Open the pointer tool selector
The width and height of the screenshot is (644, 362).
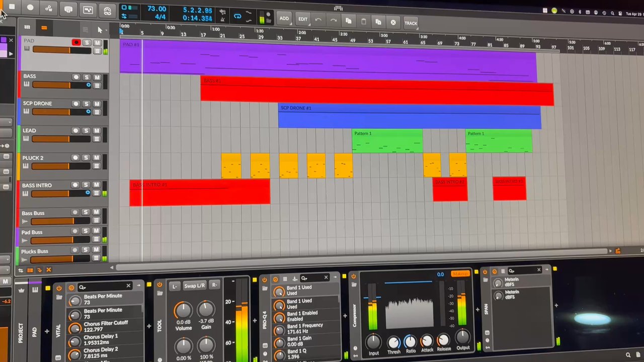coord(100,30)
